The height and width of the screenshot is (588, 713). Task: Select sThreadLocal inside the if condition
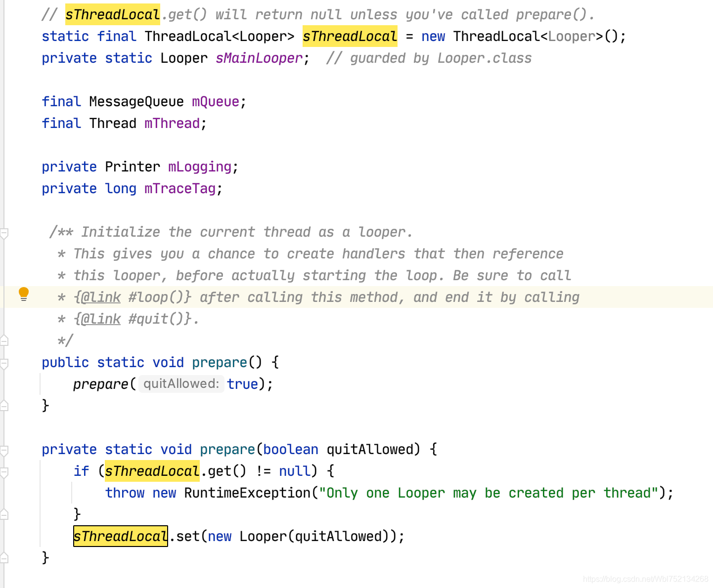(x=151, y=471)
